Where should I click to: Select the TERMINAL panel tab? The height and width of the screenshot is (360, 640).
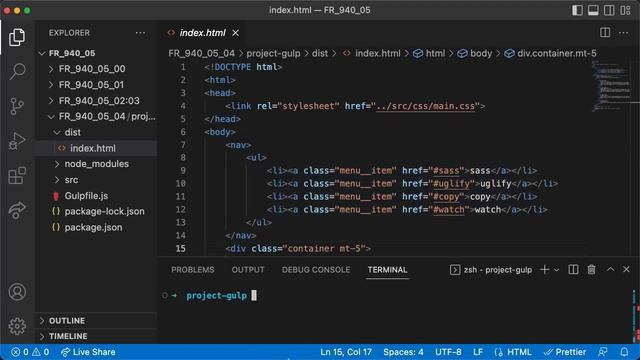(x=387, y=270)
